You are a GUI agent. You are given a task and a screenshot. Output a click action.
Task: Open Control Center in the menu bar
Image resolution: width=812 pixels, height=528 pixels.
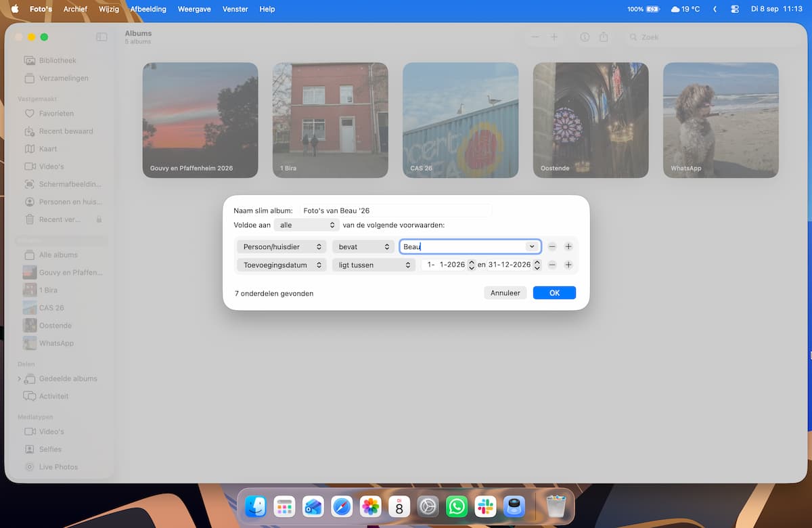(x=736, y=9)
